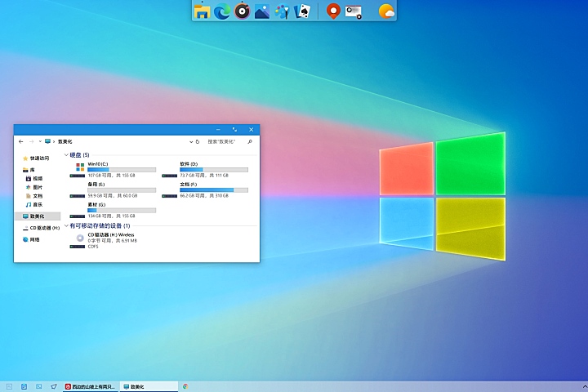This screenshot has width=588, height=392.
Task: Open 文档 library in navigation pane
Action: [x=34, y=196]
